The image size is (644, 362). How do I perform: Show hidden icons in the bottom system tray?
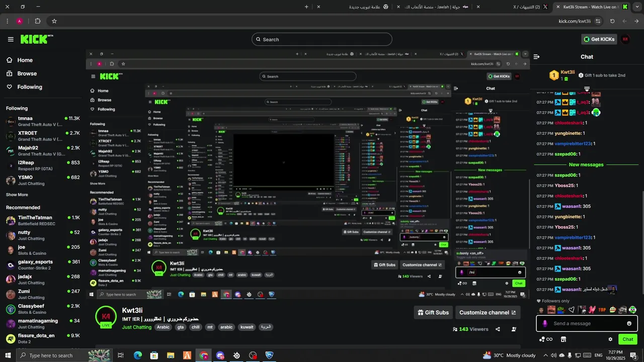[546, 355]
